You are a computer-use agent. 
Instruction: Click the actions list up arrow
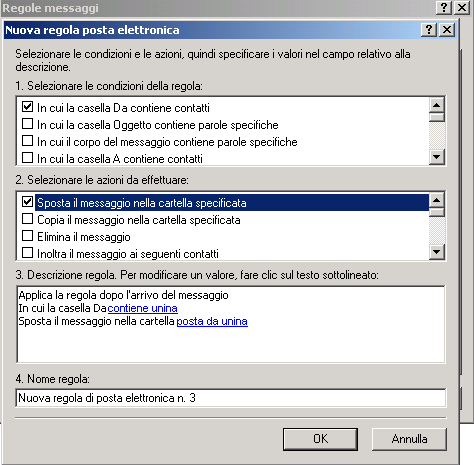(437, 200)
